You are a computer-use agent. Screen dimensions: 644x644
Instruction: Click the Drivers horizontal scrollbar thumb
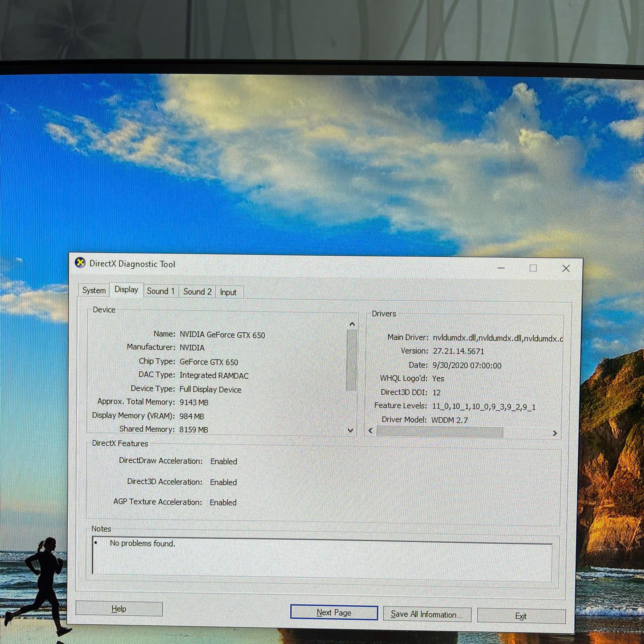click(x=440, y=432)
